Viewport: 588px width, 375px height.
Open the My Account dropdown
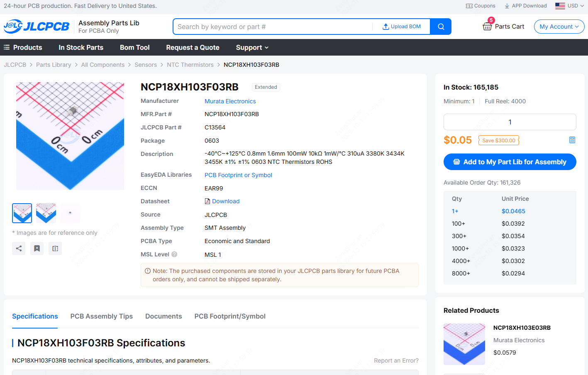(559, 27)
